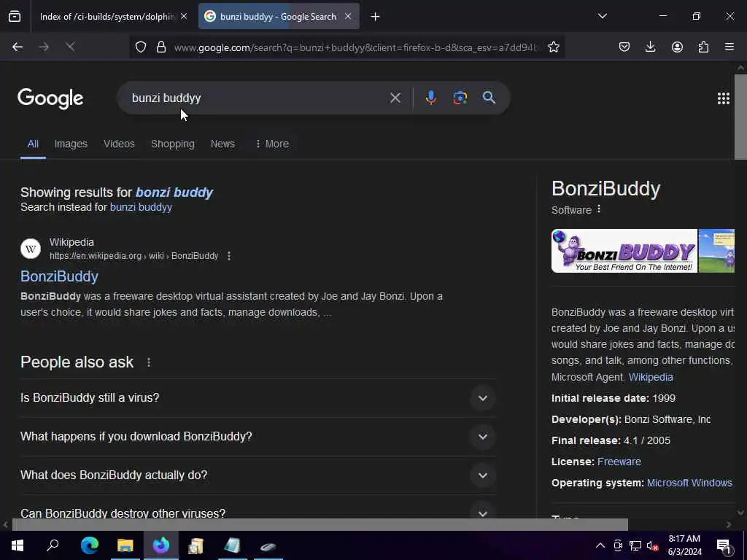The image size is (747, 560).
Task: Search instead for 'bunzi buddyy' link
Action: 141,207
